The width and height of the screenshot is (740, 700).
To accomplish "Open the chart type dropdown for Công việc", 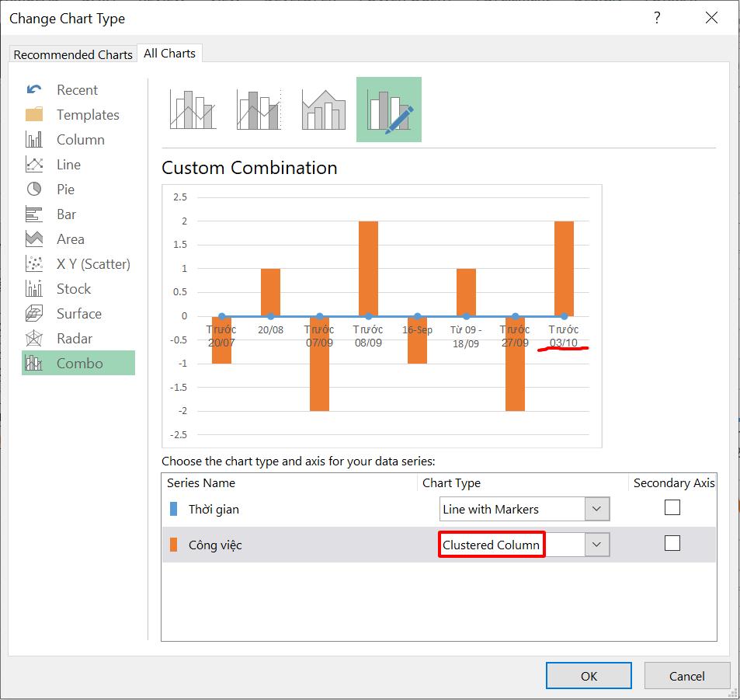I will pos(596,545).
